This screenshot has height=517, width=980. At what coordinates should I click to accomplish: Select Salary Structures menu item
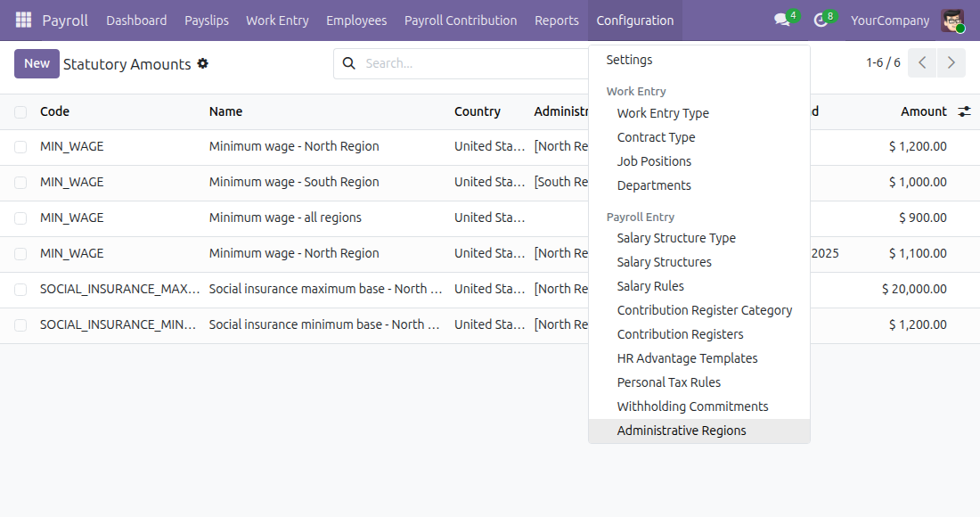click(x=698, y=262)
